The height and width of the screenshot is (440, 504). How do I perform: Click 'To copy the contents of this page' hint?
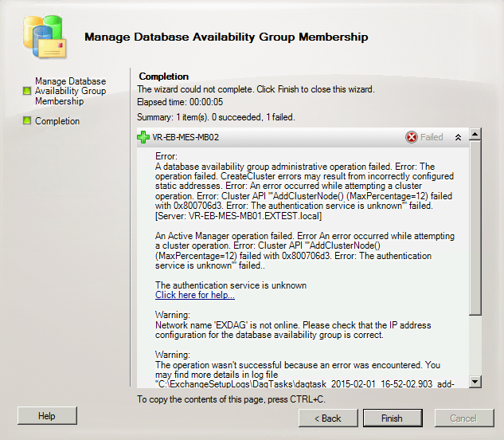231,399
